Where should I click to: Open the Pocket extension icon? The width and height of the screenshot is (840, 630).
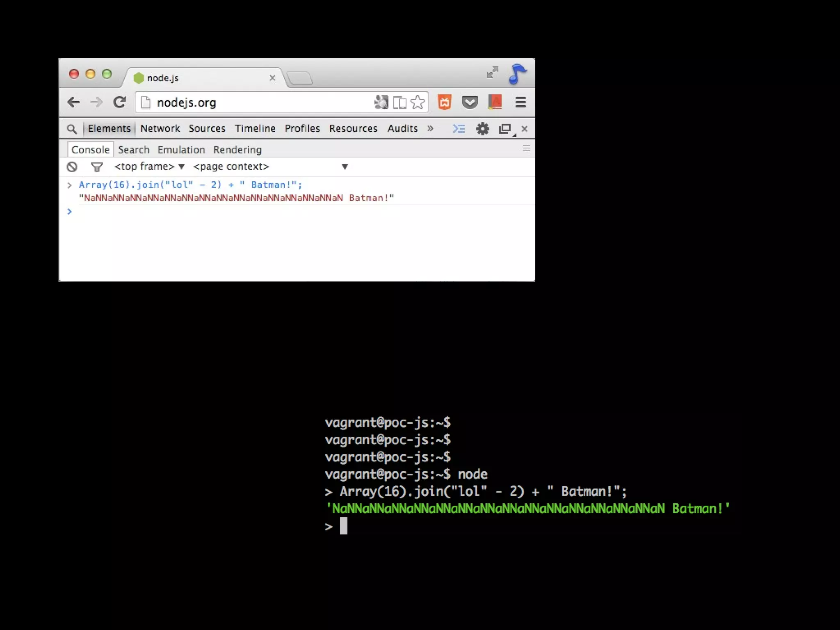[x=470, y=102]
